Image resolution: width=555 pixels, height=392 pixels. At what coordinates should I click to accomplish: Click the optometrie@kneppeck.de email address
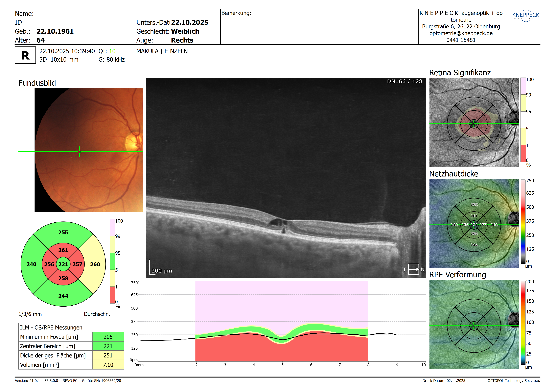461,33
